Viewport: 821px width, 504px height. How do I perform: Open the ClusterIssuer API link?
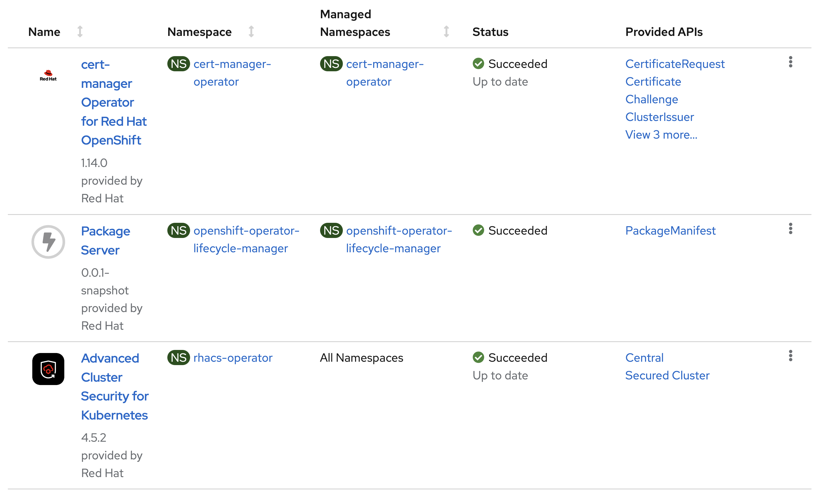(659, 117)
